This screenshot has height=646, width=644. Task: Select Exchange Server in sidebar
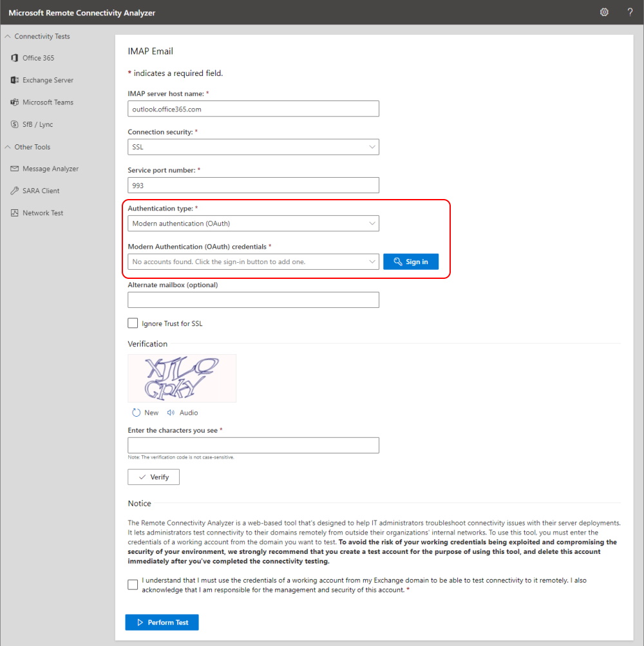[x=48, y=80]
